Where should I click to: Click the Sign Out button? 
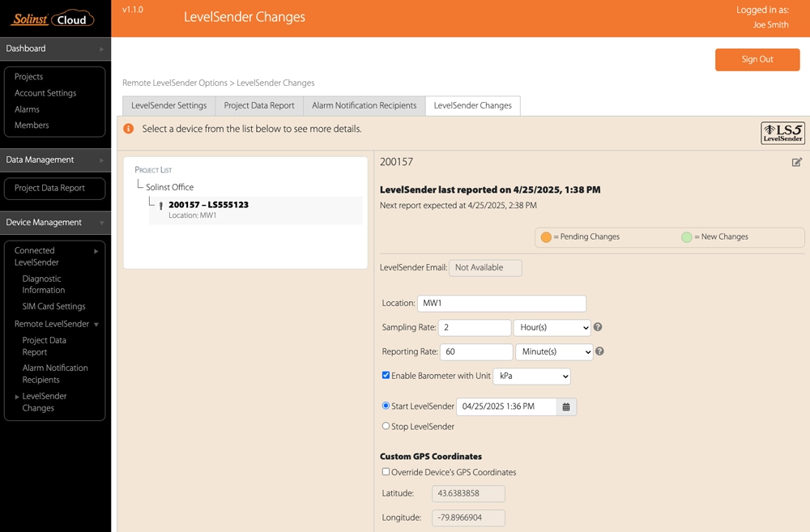tap(757, 59)
